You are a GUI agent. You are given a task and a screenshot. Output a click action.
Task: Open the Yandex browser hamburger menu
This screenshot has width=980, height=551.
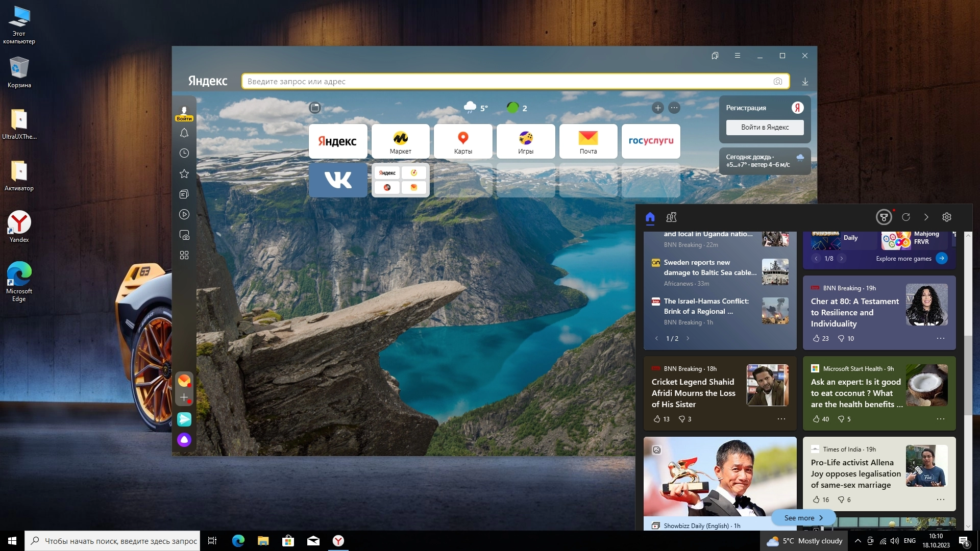[x=738, y=56]
